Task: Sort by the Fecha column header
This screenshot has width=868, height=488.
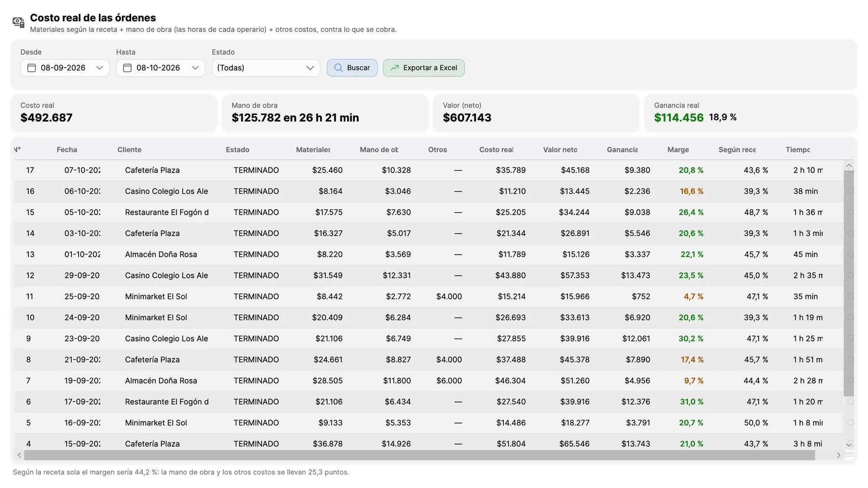Action: click(67, 150)
